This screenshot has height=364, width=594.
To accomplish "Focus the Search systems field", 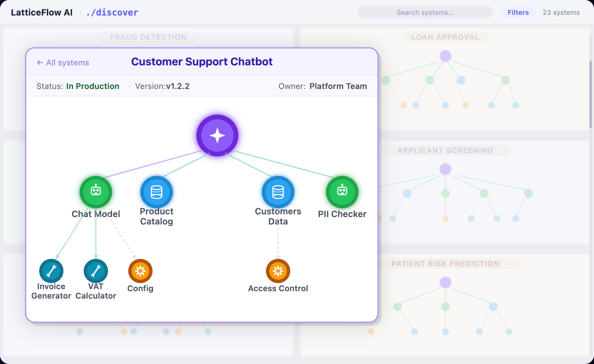I will [425, 12].
